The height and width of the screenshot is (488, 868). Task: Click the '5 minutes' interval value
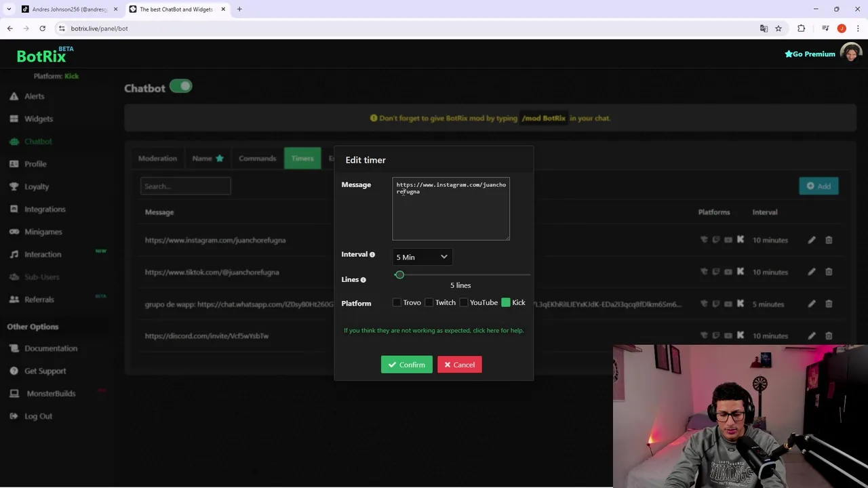coord(768,304)
